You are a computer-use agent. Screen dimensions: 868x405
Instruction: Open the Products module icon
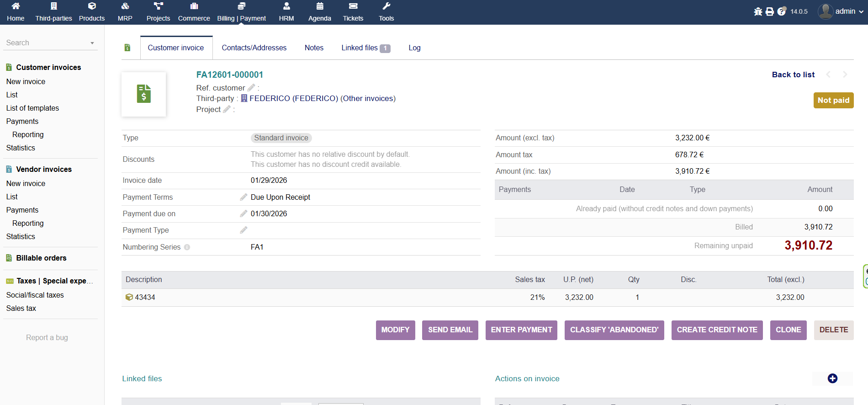coord(92,6)
